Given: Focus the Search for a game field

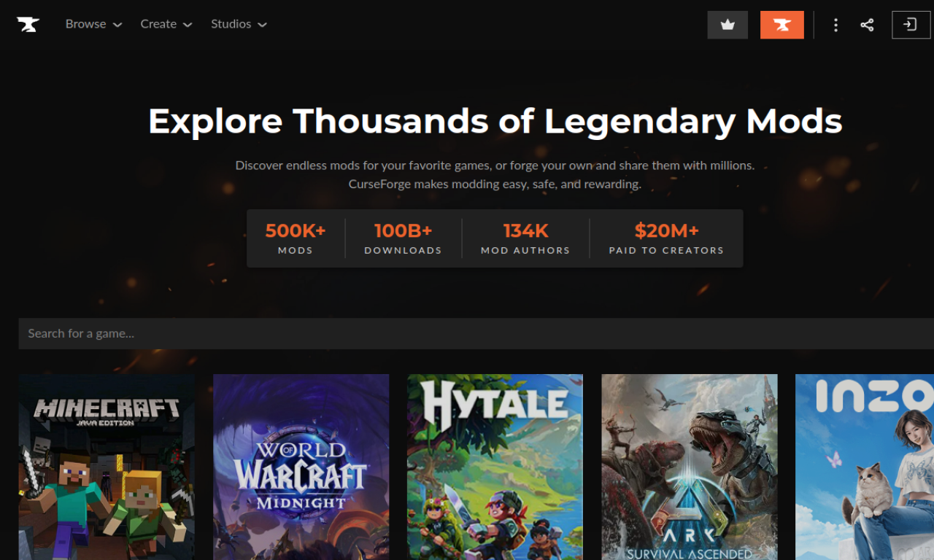Looking at the screenshot, I should (476, 333).
